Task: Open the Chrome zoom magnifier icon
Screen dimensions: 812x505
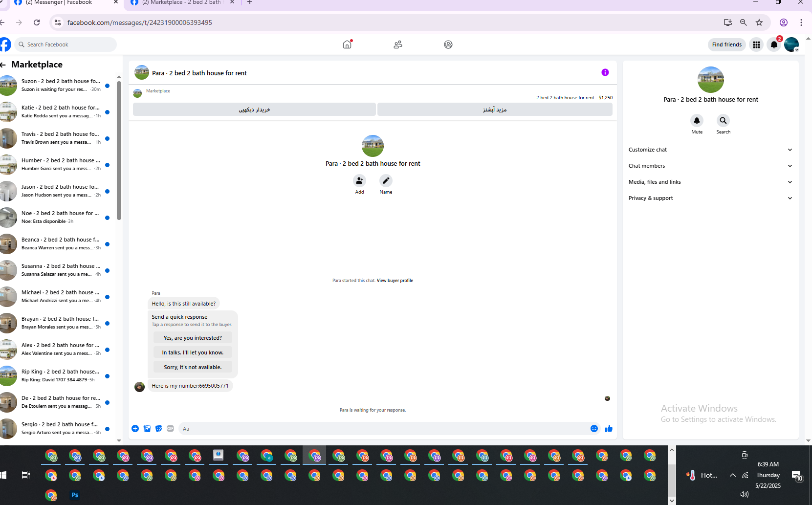Action: point(744,22)
